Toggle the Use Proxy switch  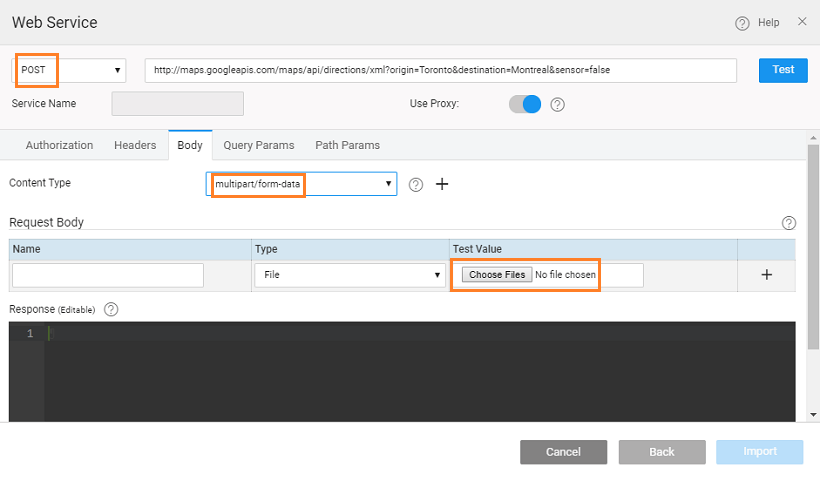pos(525,103)
